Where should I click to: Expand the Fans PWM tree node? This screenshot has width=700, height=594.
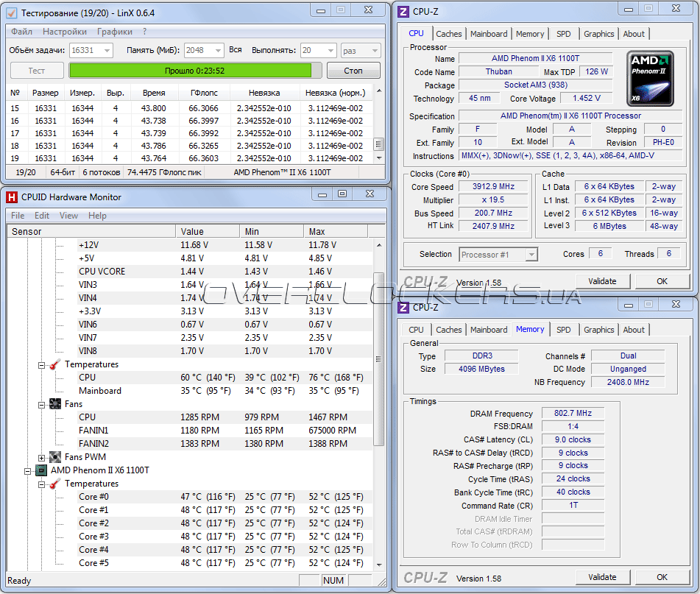(42, 457)
